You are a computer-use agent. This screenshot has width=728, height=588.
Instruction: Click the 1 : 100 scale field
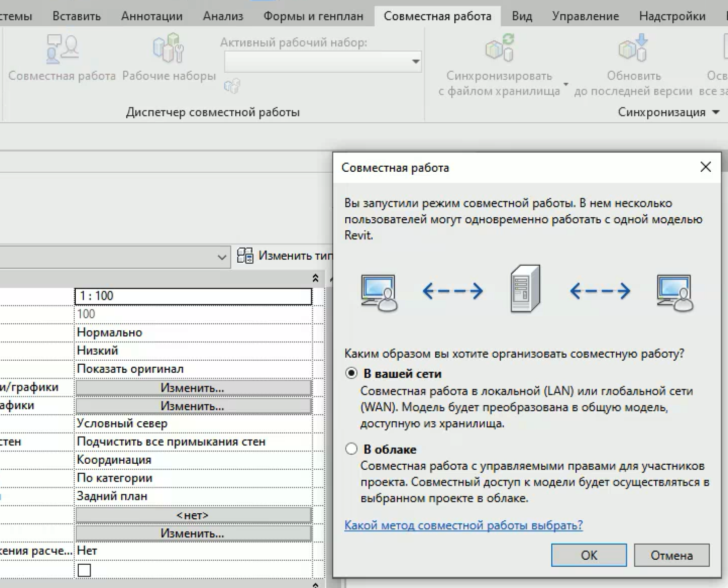point(193,296)
